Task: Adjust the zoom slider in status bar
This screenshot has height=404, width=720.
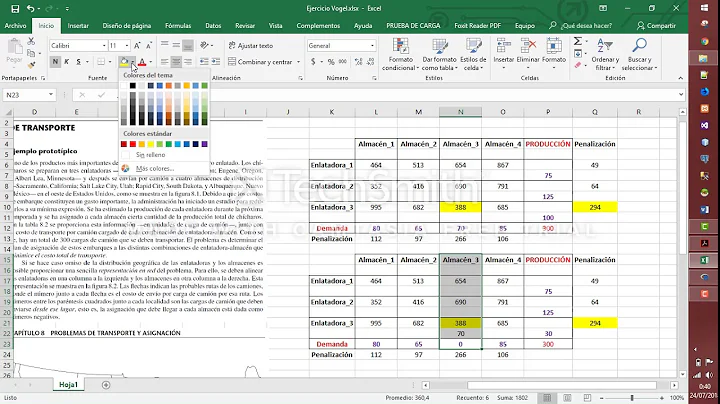Action: (632, 398)
